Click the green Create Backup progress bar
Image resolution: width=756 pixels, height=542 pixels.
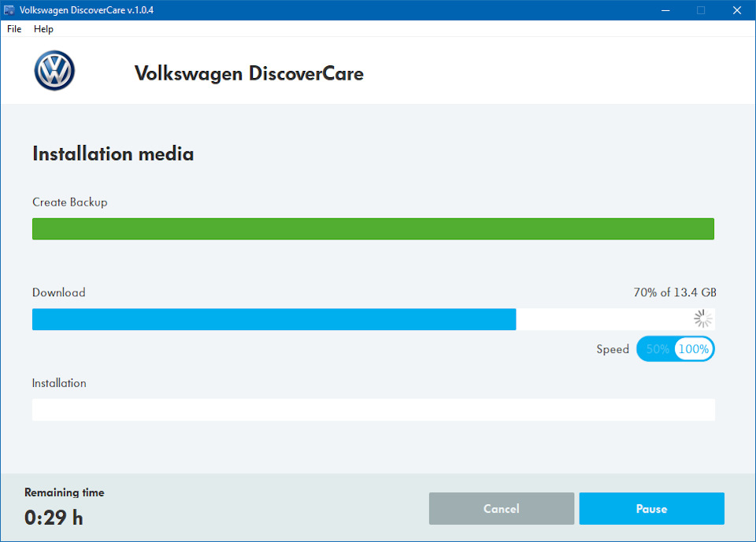(373, 228)
